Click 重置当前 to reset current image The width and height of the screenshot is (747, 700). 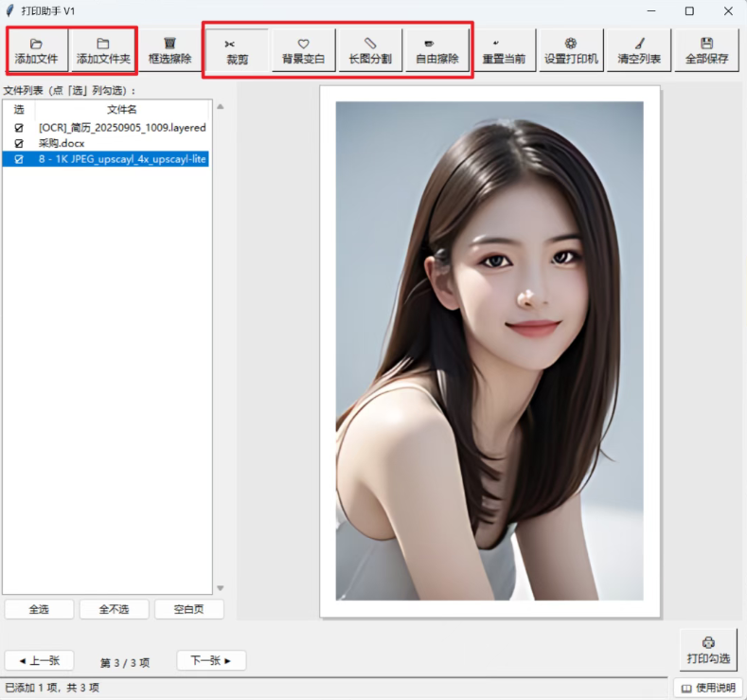coord(504,51)
